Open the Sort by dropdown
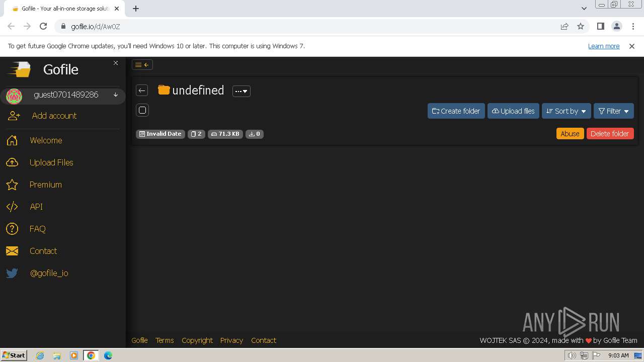Image resolution: width=644 pixels, height=362 pixels. [x=567, y=111]
